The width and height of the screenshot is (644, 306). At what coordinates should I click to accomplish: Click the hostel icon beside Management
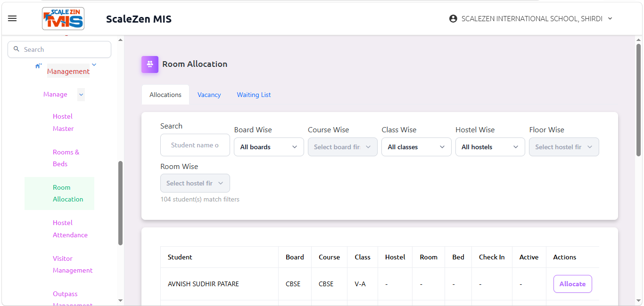(39, 66)
